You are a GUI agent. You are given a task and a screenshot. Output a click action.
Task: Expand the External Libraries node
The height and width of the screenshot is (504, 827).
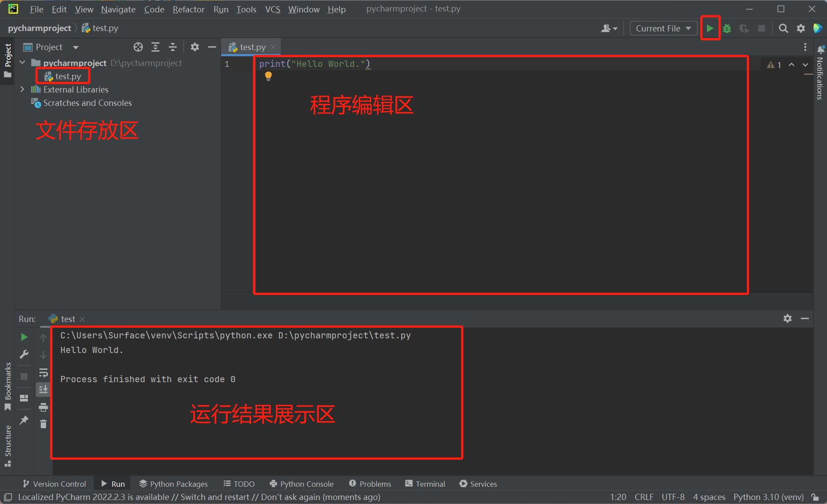(22, 89)
